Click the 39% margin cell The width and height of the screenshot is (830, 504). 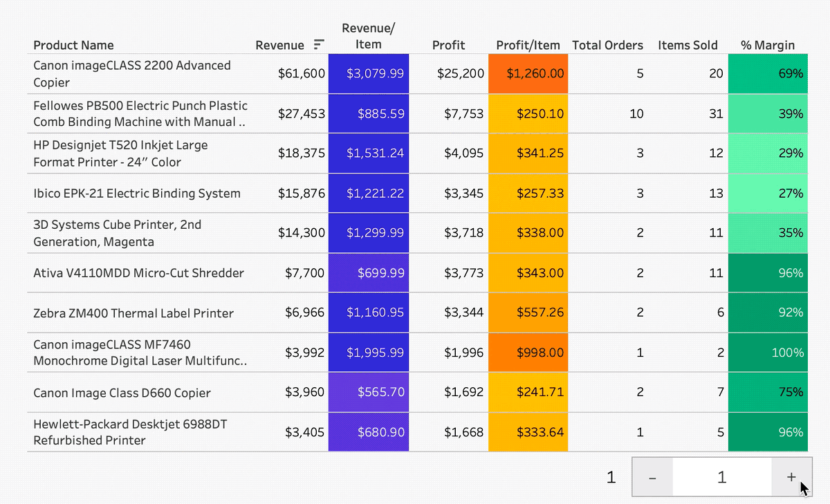point(768,113)
